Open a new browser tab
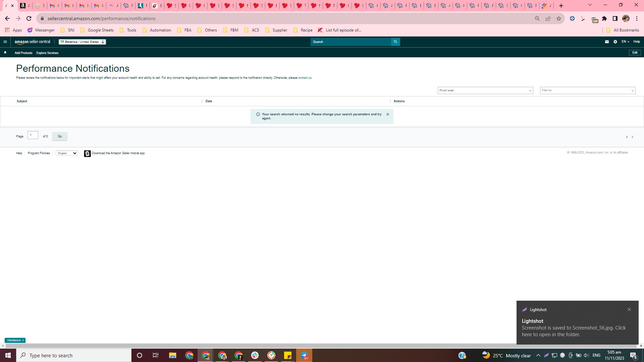The image size is (644, 362). [561, 6]
